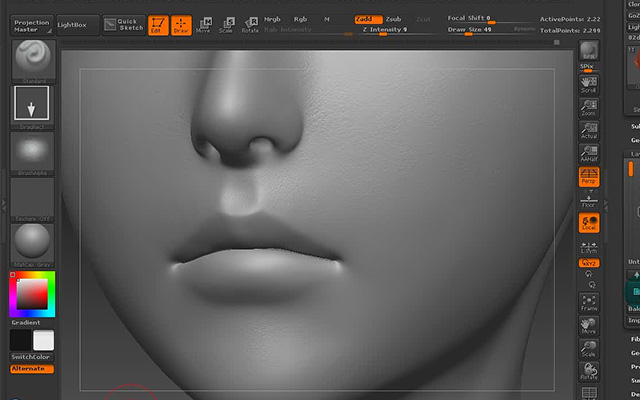Screen dimensions: 640x400
Task: Select the Rotate transform tool in top shelf
Action: [250, 25]
